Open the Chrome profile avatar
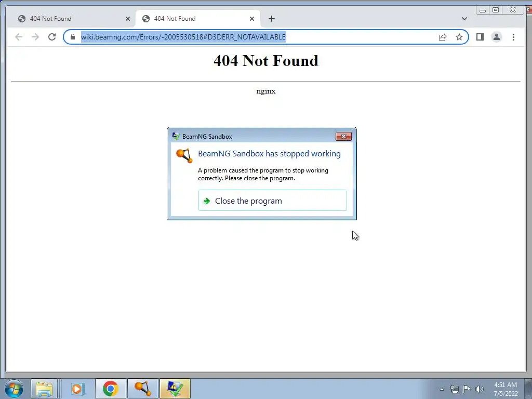The width and height of the screenshot is (532, 399). 496,37
